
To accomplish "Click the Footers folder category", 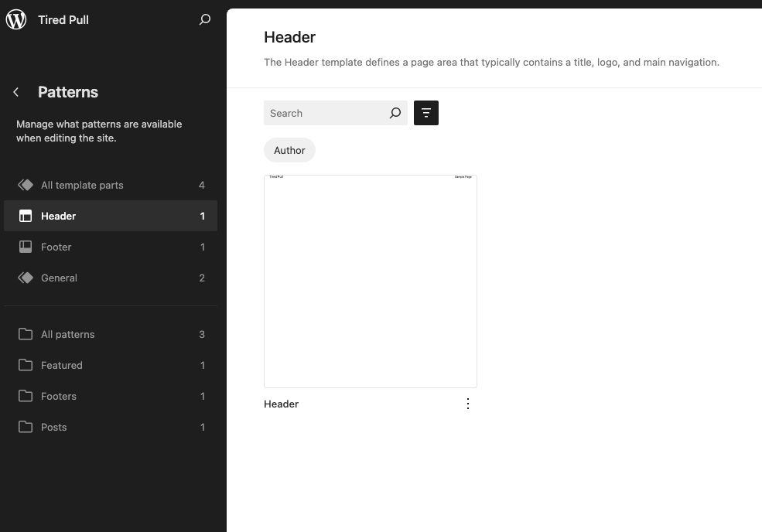I will click(x=58, y=396).
